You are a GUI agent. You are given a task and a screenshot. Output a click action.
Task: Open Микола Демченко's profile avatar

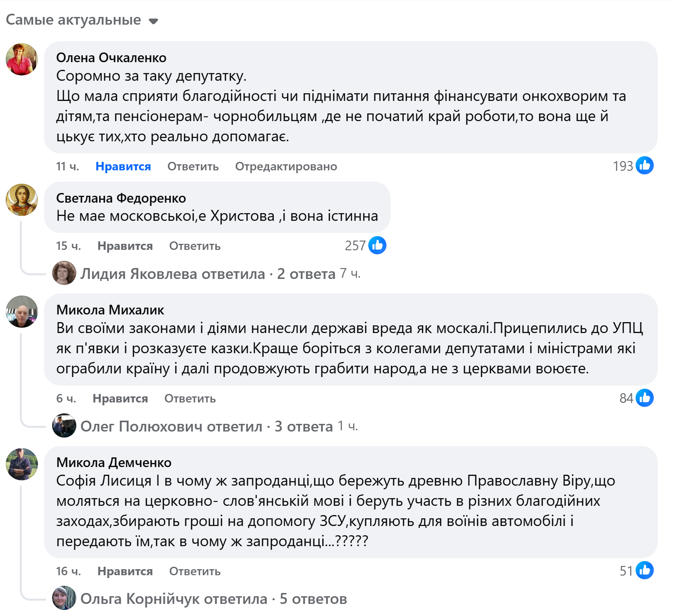pos(22,464)
